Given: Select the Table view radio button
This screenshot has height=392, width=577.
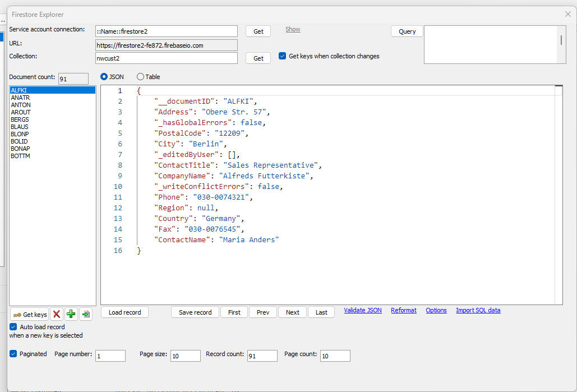Looking at the screenshot, I should click(140, 77).
